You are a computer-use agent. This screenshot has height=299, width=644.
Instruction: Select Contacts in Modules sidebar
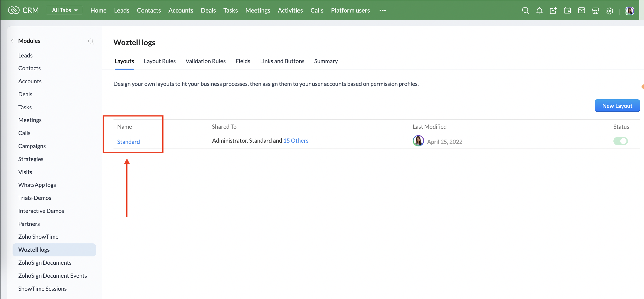[x=29, y=68]
